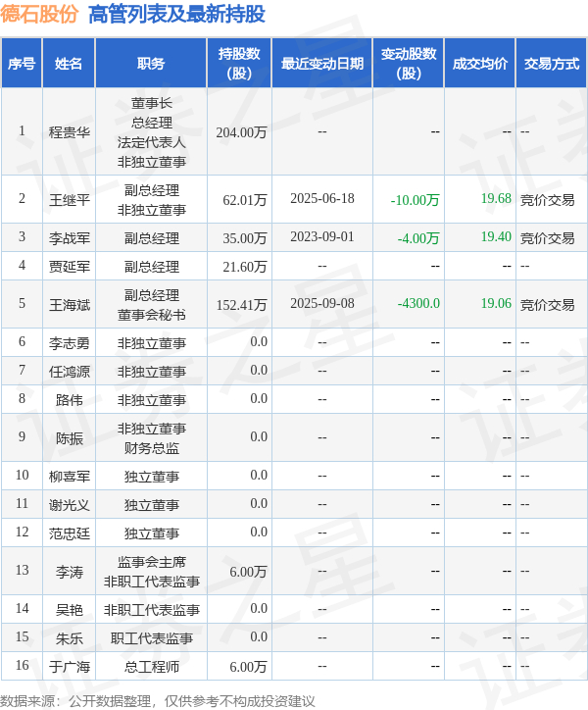
Task: Click the name 路伟
Action: point(70,400)
